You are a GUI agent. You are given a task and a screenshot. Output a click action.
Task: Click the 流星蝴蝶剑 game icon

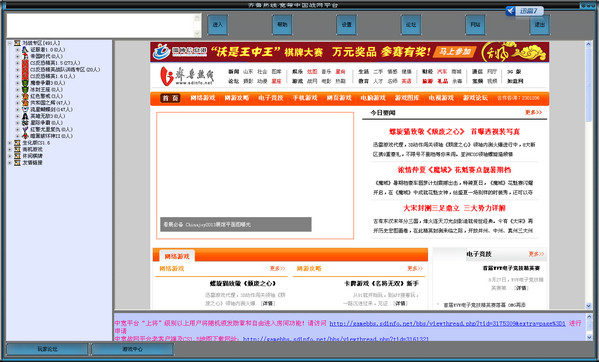point(25,110)
